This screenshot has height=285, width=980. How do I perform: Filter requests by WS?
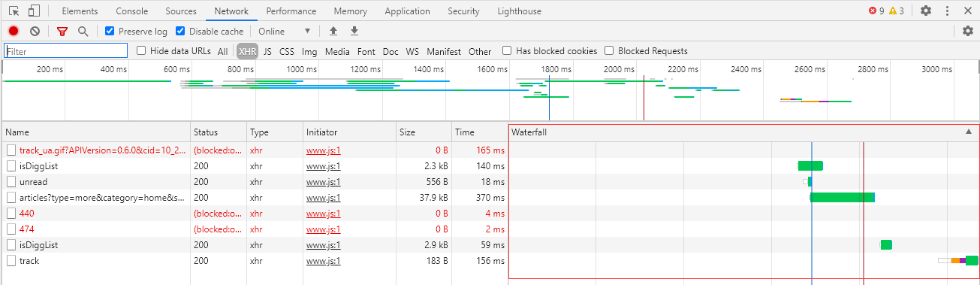[x=412, y=52]
